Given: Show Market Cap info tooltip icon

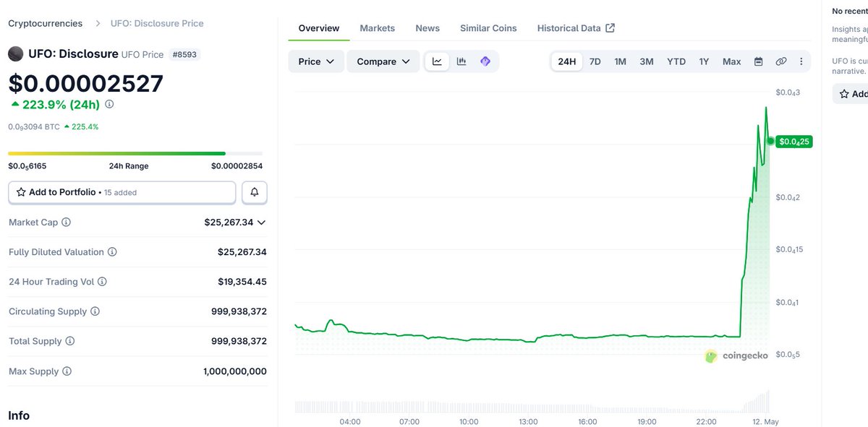Looking at the screenshot, I should click(x=66, y=223).
